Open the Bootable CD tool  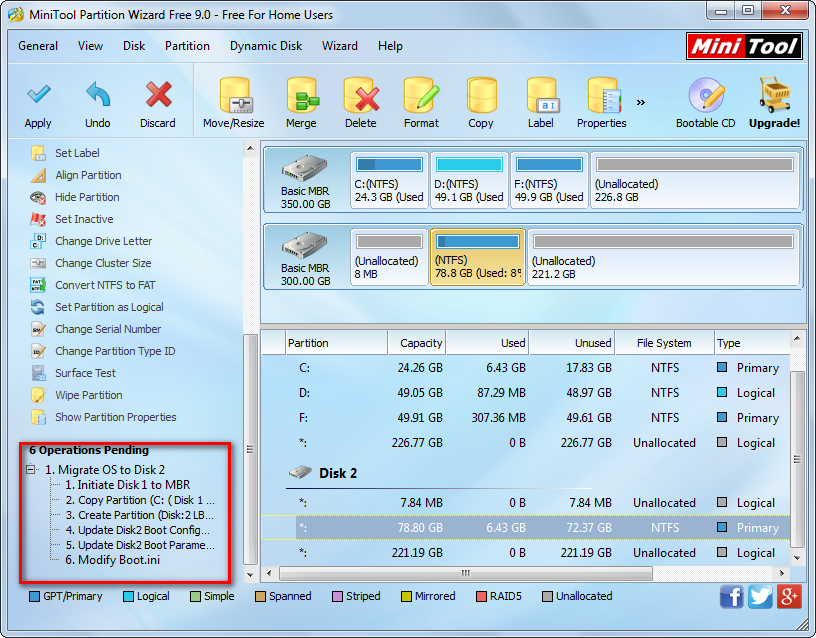[x=706, y=103]
